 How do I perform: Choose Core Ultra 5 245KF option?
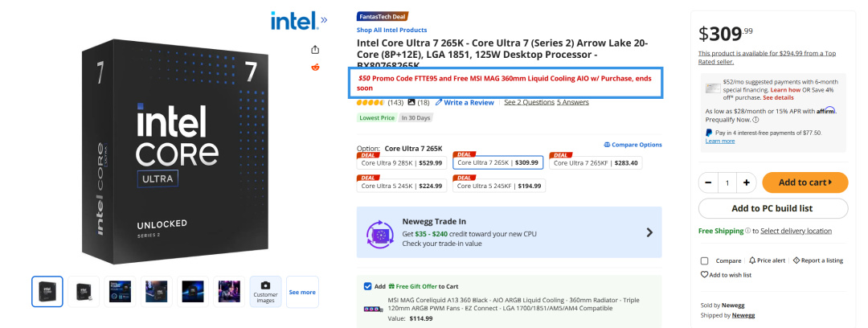[x=497, y=185]
